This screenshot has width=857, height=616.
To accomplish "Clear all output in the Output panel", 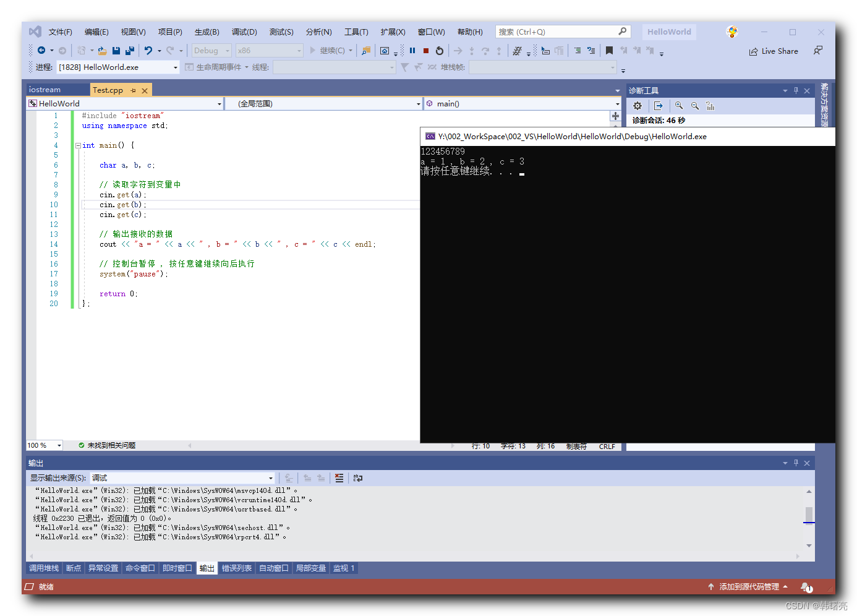I will point(339,478).
